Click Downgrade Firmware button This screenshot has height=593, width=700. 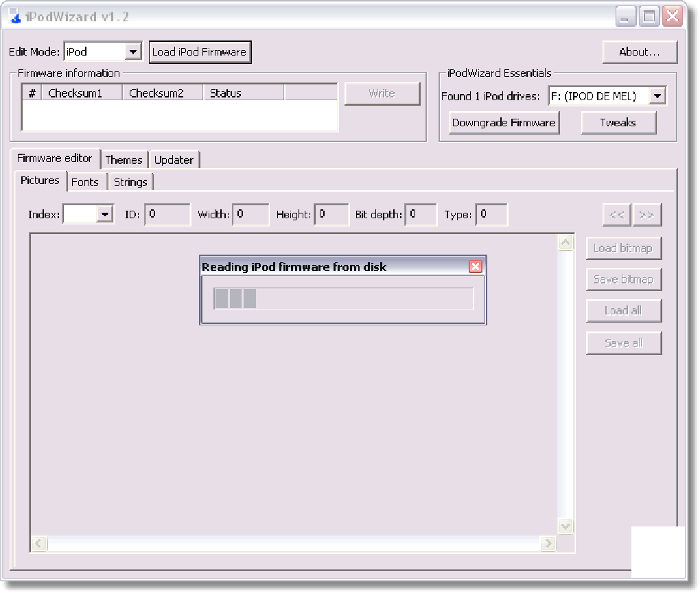(504, 123)
